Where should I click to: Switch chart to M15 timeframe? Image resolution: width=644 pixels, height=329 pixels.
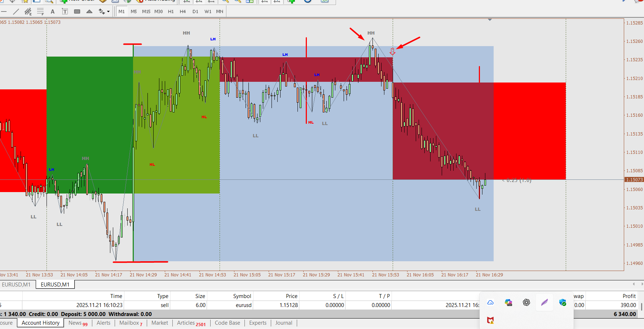click(x=146, y=12)
